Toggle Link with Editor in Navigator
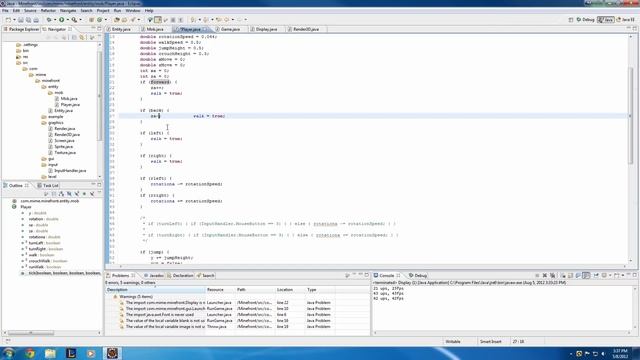The image size is (640, 360). (x=82, y=37)
